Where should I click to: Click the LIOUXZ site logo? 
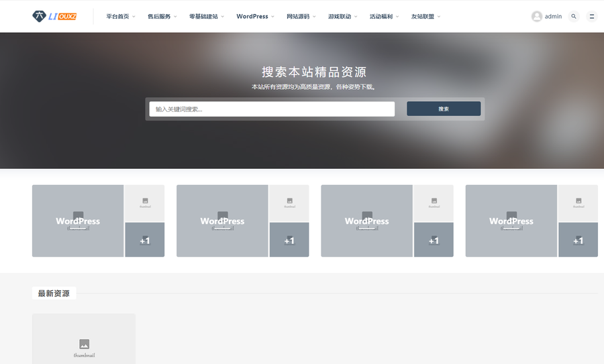[x=54, y=16]
